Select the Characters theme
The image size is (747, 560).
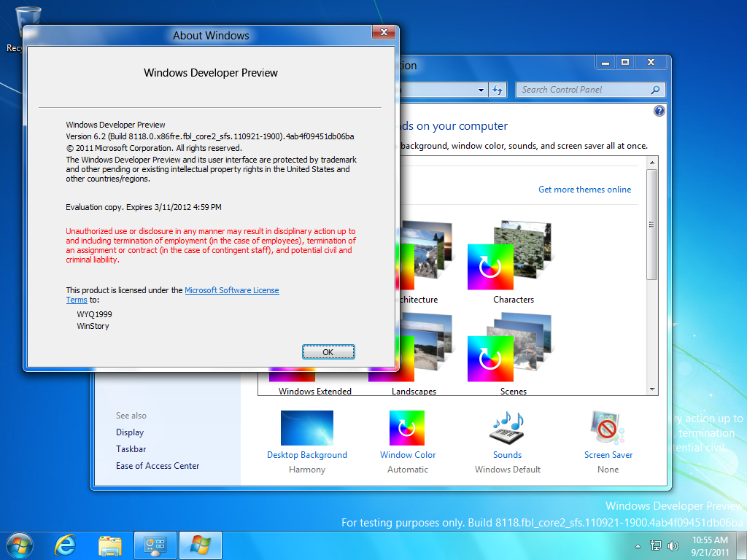point(513,262)
